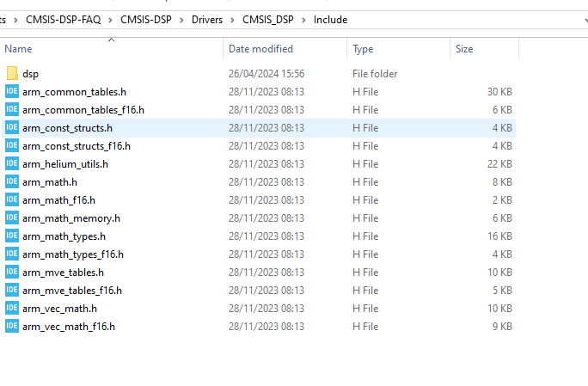The height and width of the screenshot is (386, 588).
Task: Sort files by Size column header
Action: coord(485,49)
